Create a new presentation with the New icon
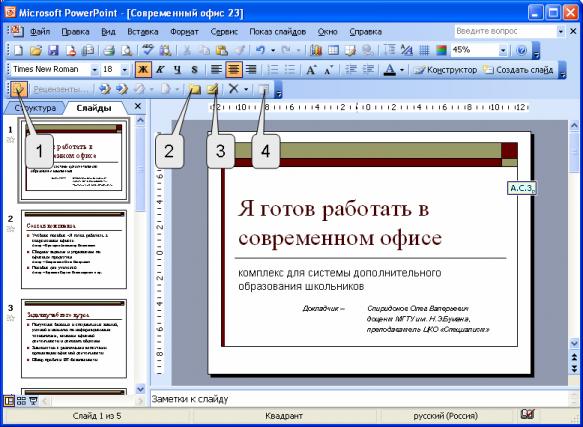Screen dimensions: 583x427 pos(18,50)
